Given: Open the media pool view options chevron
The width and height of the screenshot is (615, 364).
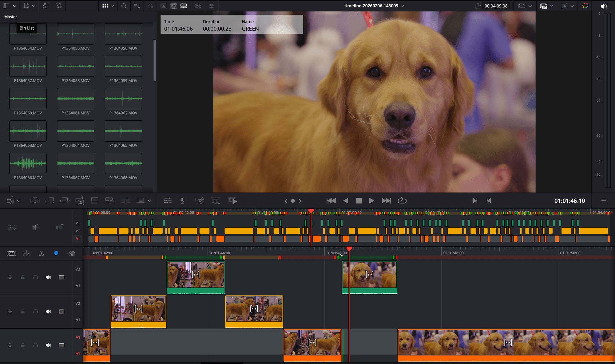Looking at the screenshot, I should coord(113,6).
